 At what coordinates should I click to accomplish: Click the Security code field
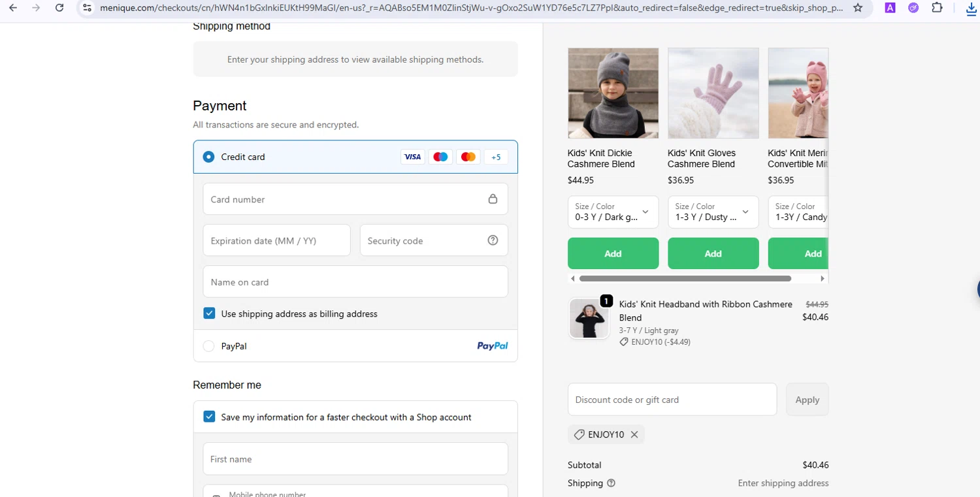coord(434,240)
